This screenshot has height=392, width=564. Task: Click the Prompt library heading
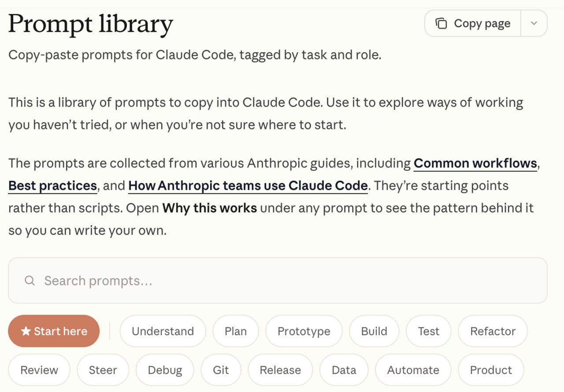click(91, 25)
